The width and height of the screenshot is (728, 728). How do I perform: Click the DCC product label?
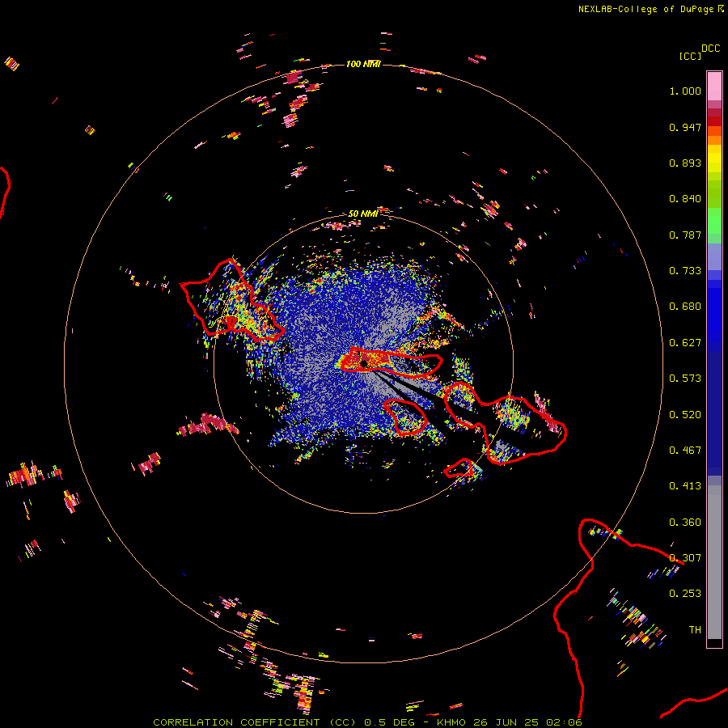pyautogui.click(x=710, y=49)
